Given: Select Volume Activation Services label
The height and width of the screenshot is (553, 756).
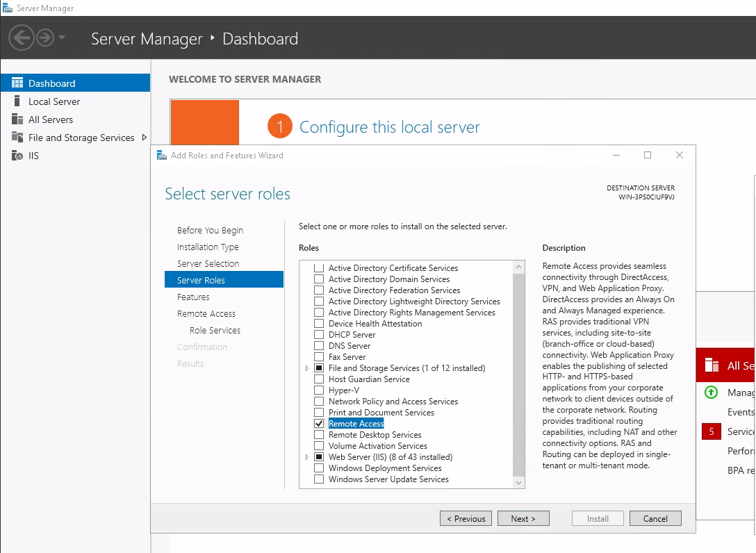Looking at the screenshot, I should (x=378, y=445).
